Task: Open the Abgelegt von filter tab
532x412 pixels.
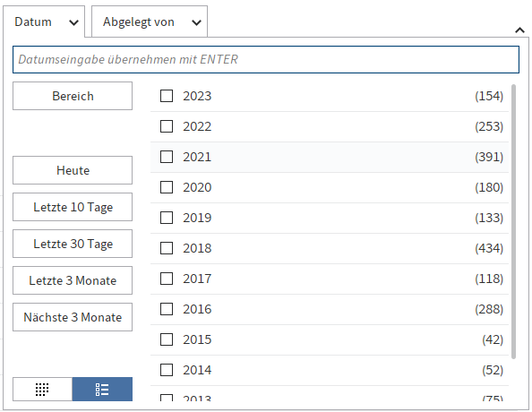Action: pos(150,21)
